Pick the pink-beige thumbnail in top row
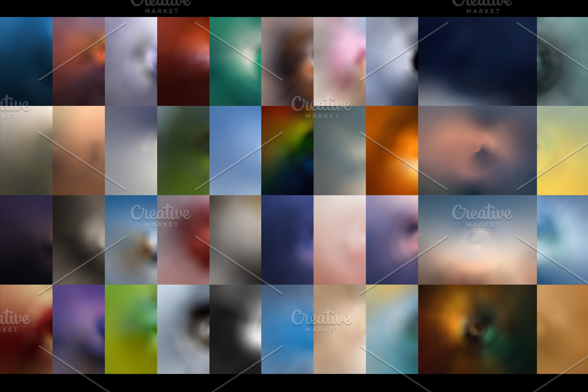Screen dimensions: 588x392 340,61
